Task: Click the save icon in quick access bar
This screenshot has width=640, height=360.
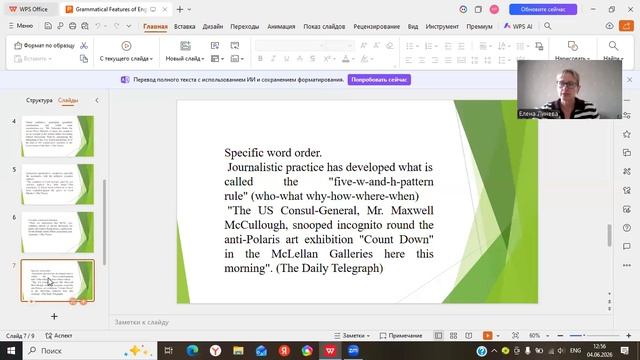Action: (48, 26)
